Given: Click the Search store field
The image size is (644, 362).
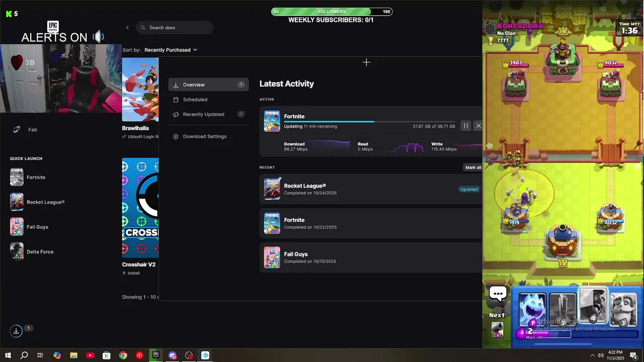Looking at the screenshot, I should (x=175, y=28).
